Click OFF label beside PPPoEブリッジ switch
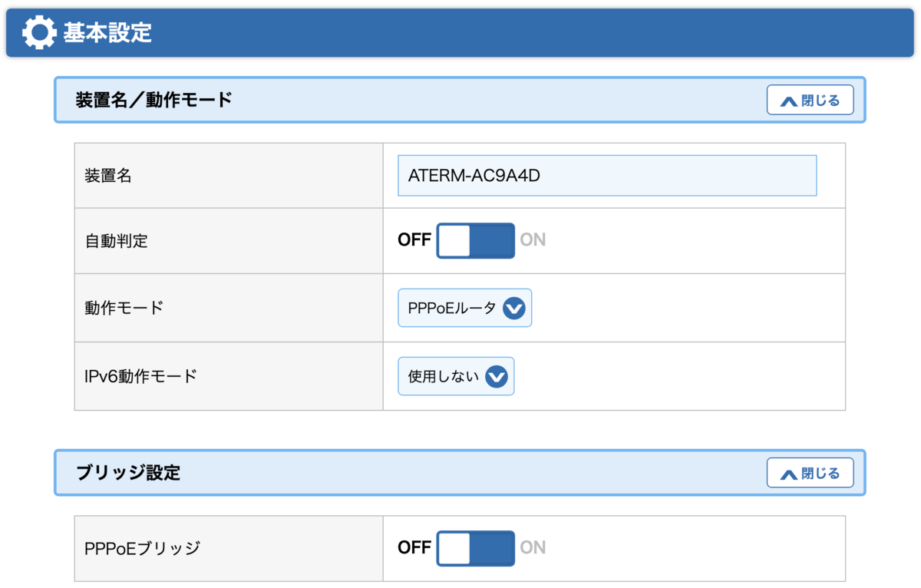 click(414, 547)
